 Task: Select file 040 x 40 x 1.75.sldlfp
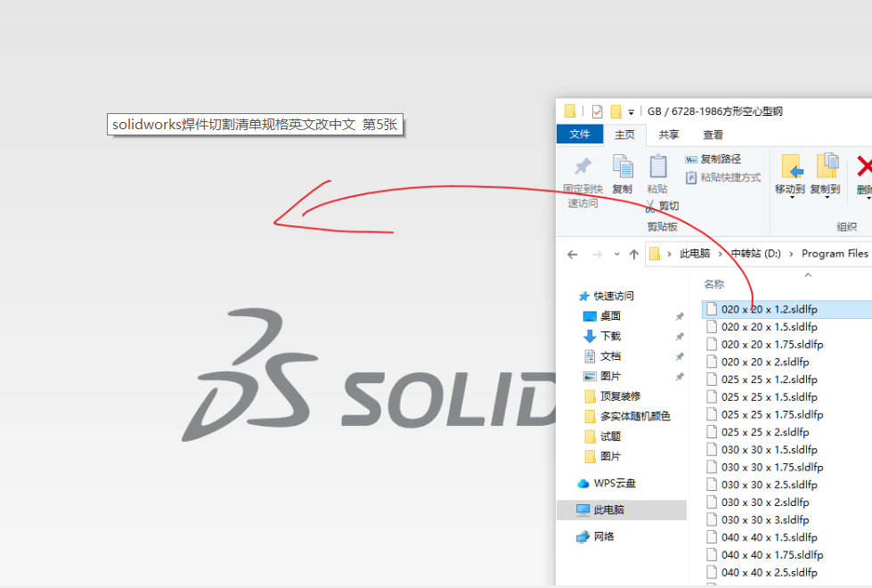[772, 555]
